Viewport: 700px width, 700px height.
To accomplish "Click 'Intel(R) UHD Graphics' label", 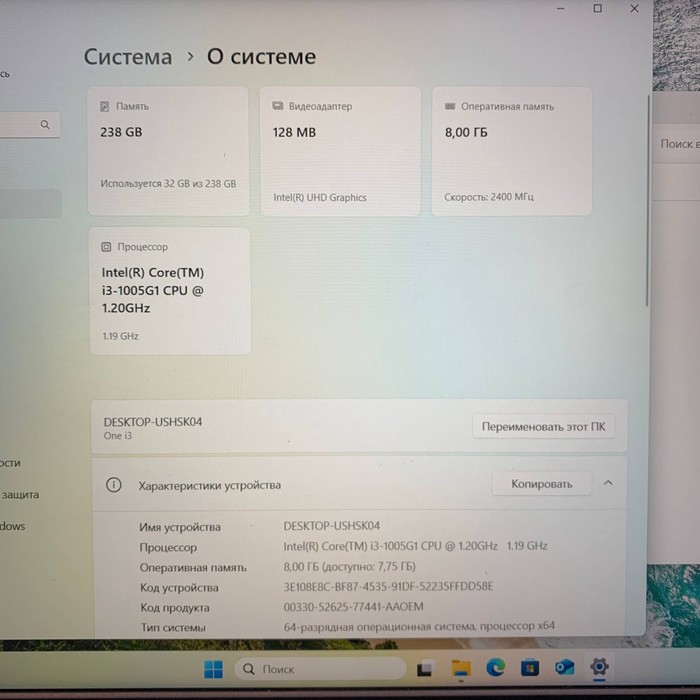I will pos(320,197).
